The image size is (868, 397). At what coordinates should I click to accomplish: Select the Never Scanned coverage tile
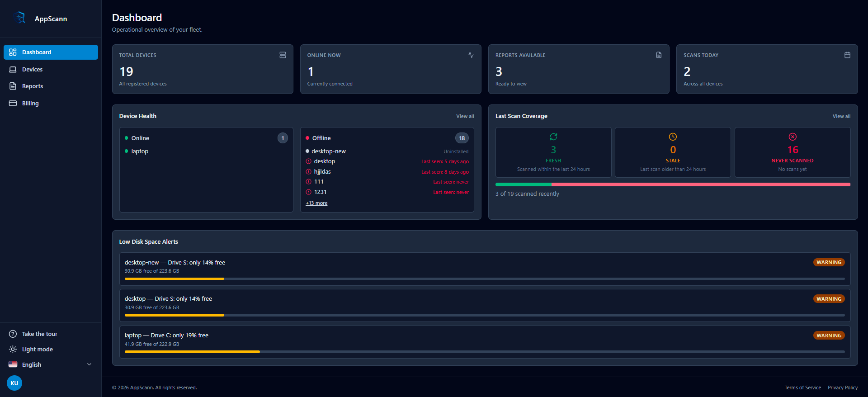pyautogui.click(x=793, y=152)
